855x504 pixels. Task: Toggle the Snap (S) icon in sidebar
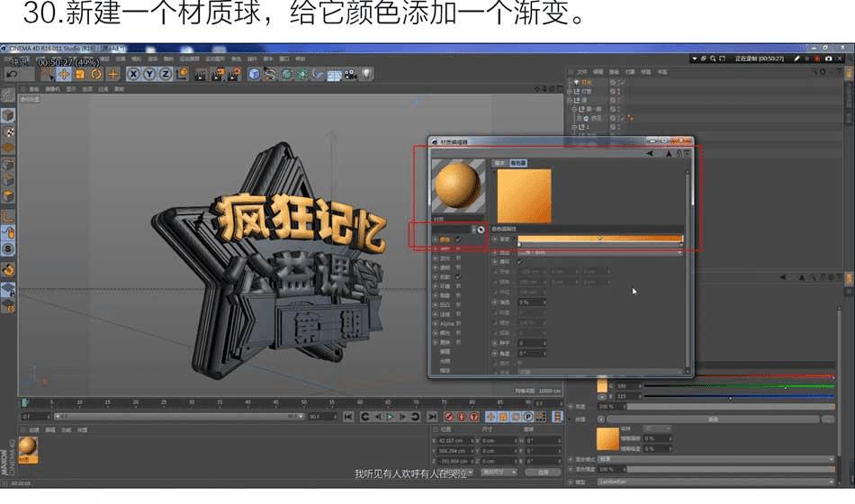tap(7, 249)
